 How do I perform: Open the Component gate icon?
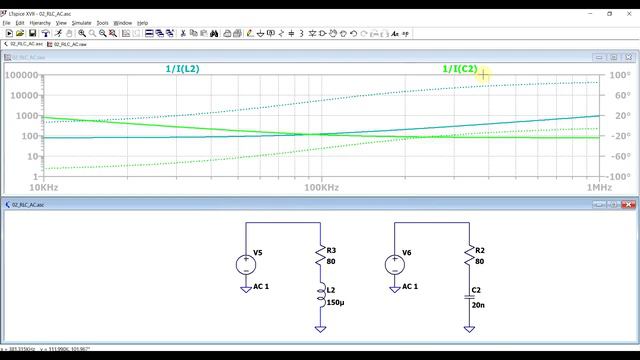[322, 33]
